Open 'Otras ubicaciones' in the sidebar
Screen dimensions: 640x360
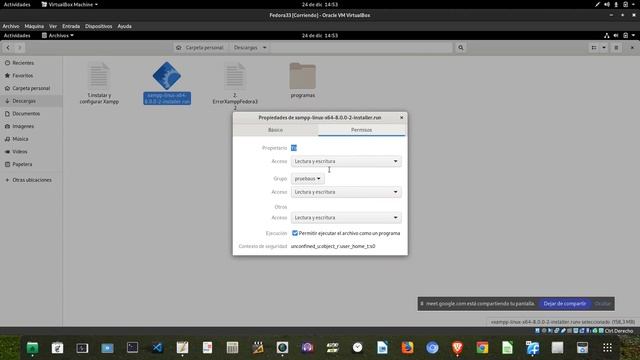pos(32,180)
